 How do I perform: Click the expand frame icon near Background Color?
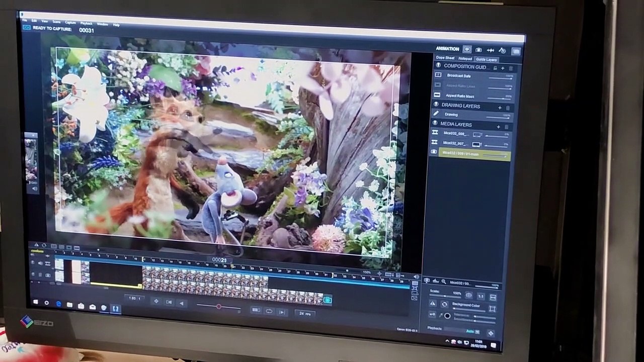point(492,308)
